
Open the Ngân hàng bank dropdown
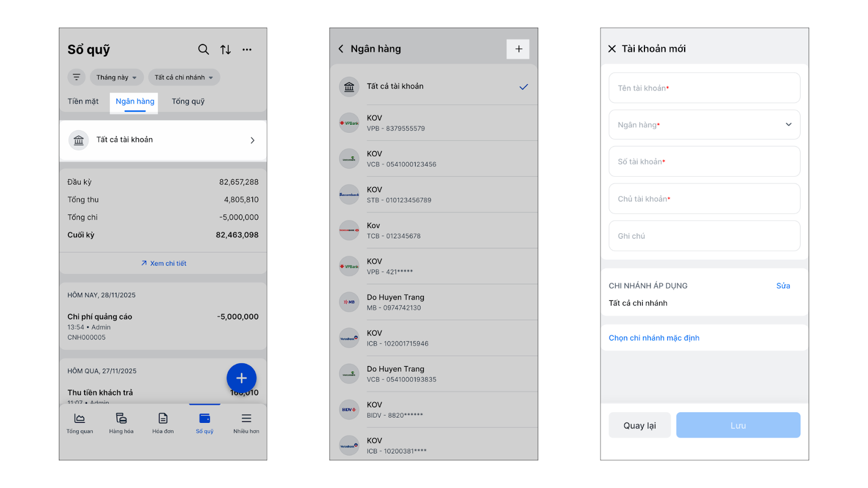(x=704, y=125)
